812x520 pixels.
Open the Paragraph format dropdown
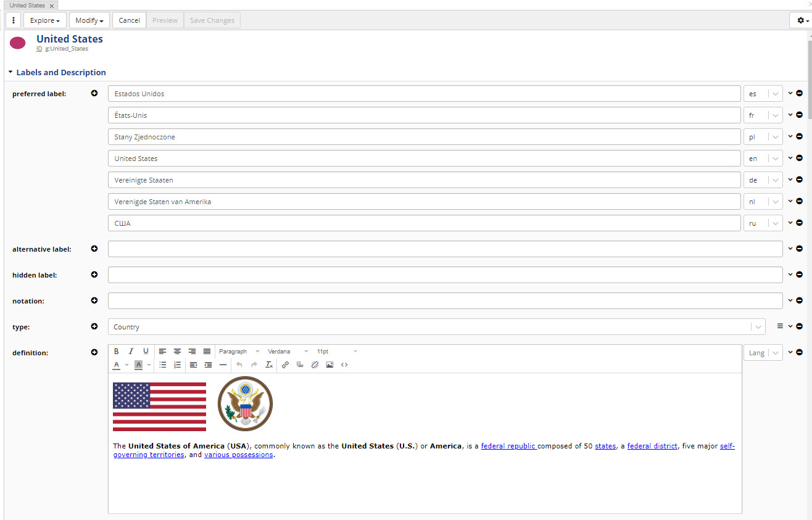241,351
